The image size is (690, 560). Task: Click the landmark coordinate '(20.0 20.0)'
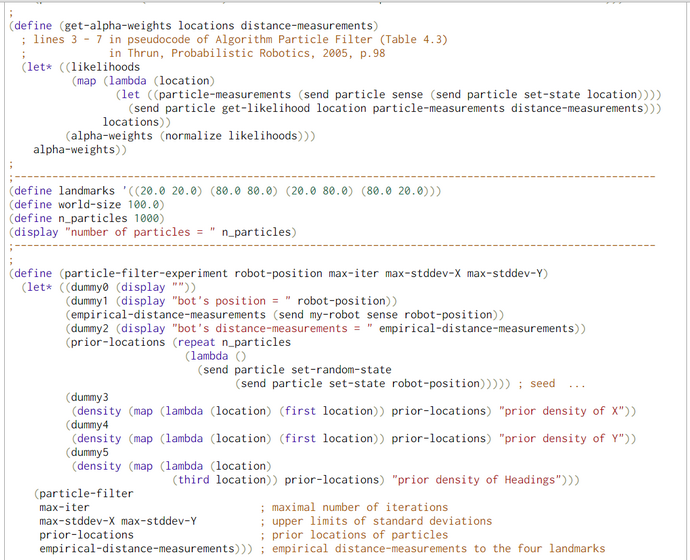[168, 191]
